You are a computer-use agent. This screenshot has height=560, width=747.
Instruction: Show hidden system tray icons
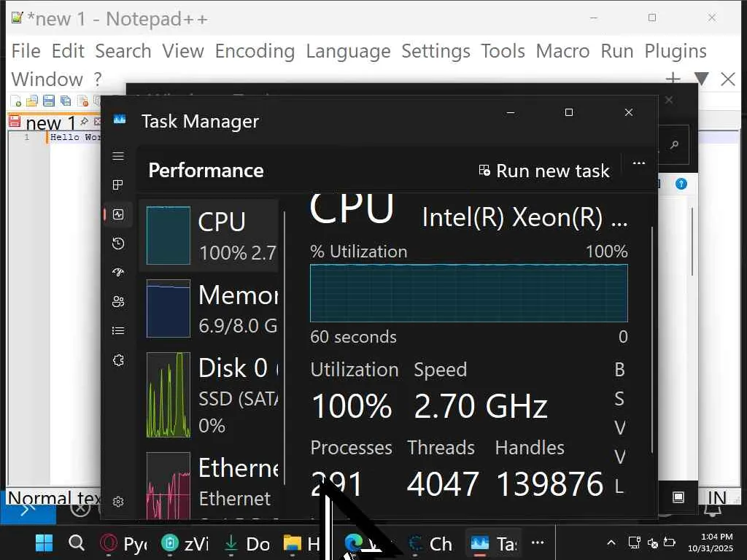point(611,543)
